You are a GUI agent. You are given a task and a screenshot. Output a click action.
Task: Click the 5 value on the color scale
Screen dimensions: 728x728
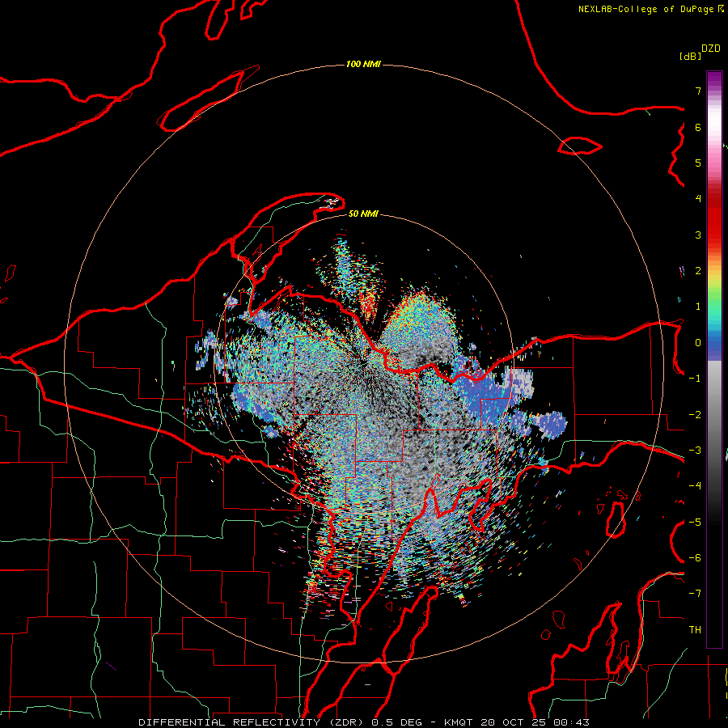point(698,163)
